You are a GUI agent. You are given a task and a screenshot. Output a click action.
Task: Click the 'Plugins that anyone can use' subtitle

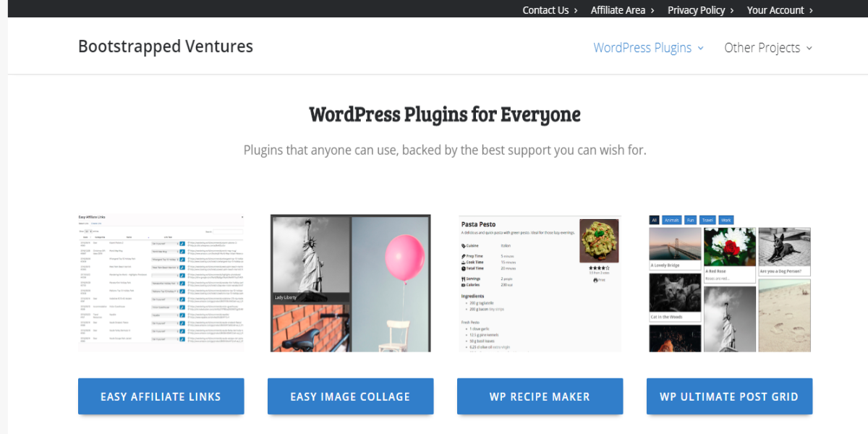click(x=445, y=150)
